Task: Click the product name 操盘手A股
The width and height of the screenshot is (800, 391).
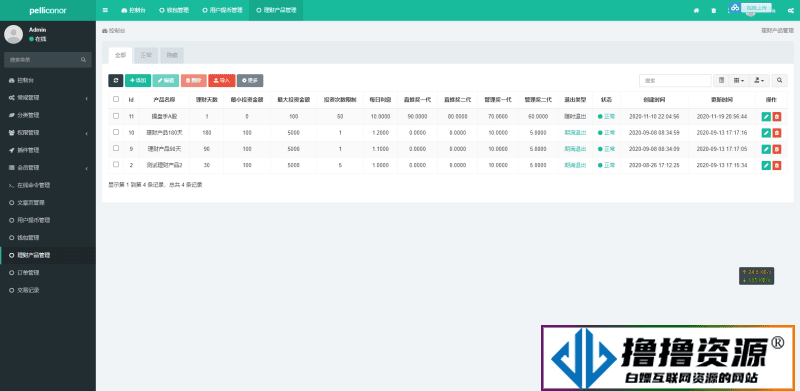Action: click(164, 116)
